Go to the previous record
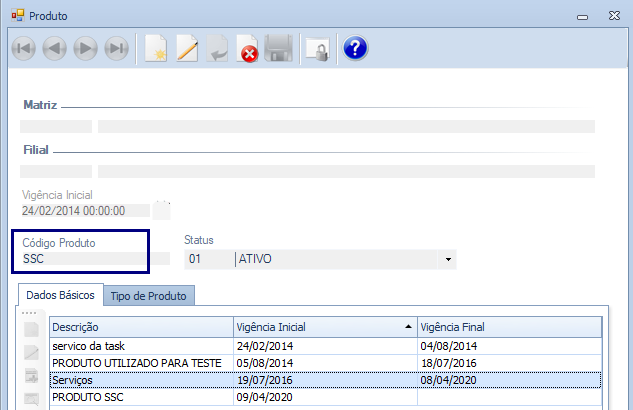The width and height of the screenshot is (633, 410). coord(54,48)
